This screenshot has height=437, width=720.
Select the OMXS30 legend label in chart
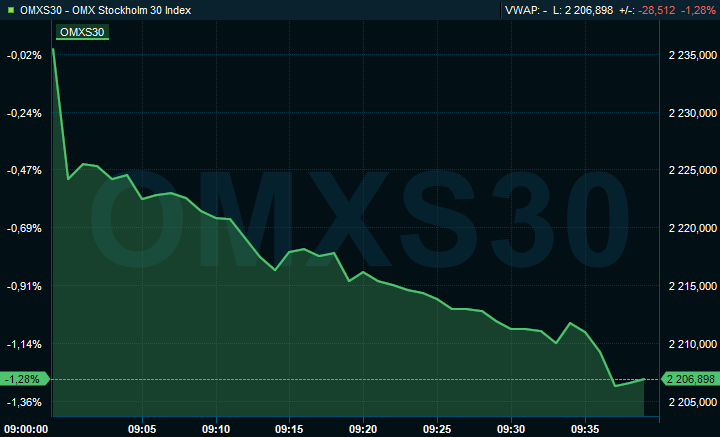[x=82, y=32]
